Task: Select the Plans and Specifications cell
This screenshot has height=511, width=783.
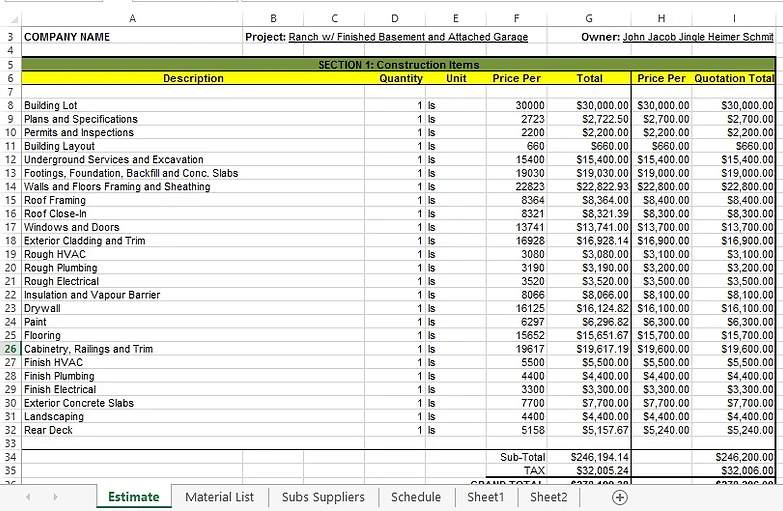Action: (x=193, y=119)
